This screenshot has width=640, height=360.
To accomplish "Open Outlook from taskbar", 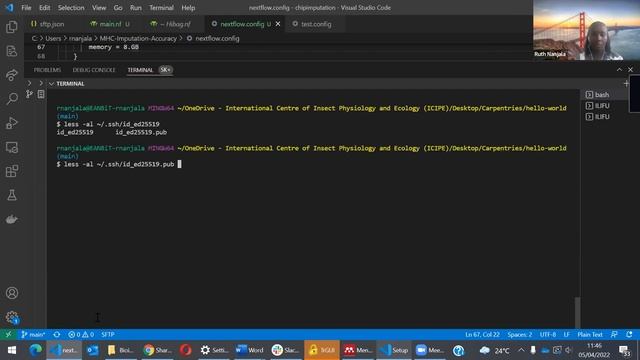I will point(93,350).
